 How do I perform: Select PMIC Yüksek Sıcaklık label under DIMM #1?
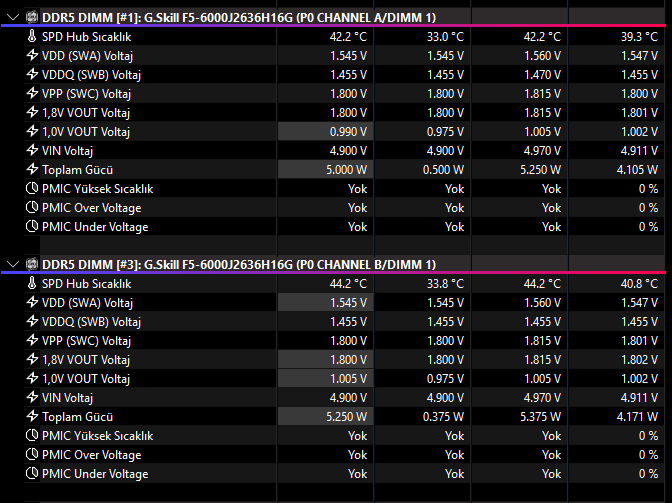[x=97, y=189]
